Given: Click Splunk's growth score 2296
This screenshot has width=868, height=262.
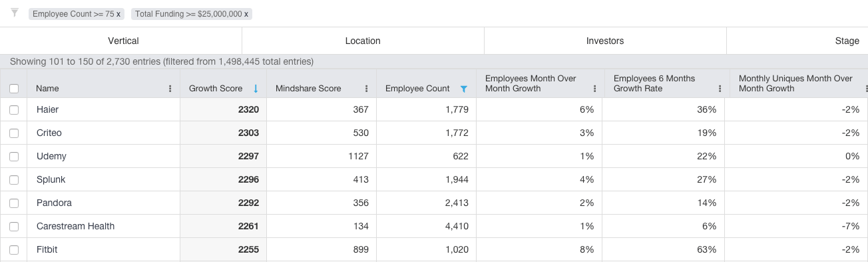Looking at the screenshot, I should pos(248,179).
